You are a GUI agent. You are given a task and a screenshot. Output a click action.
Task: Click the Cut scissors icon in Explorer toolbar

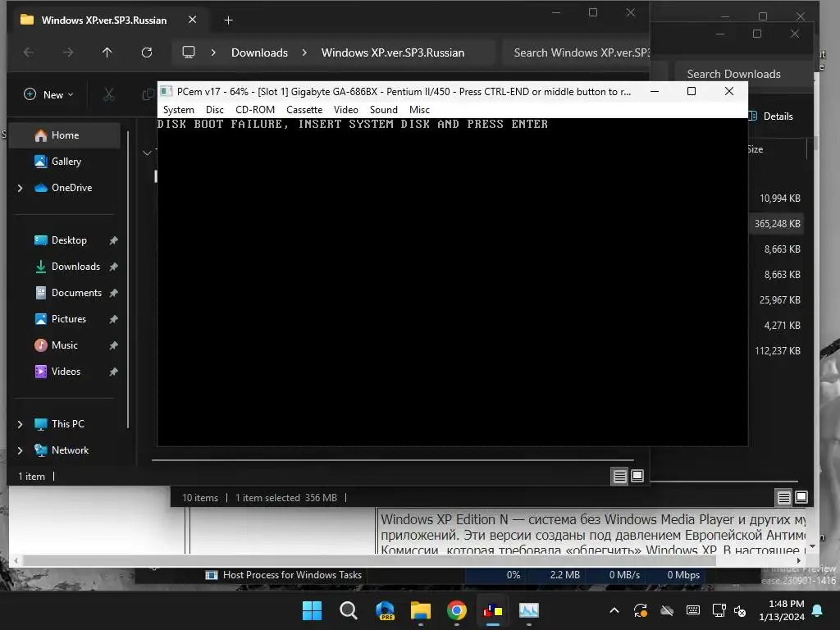click(109, 95)
